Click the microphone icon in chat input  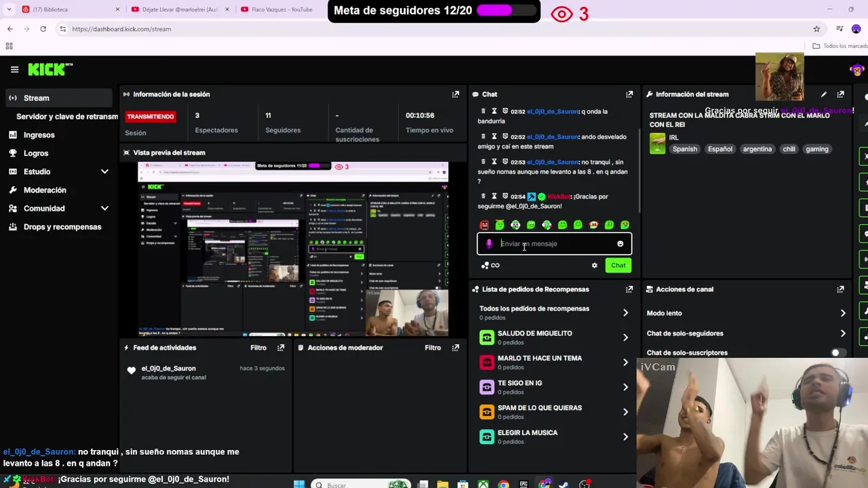[x=489, y=244]
